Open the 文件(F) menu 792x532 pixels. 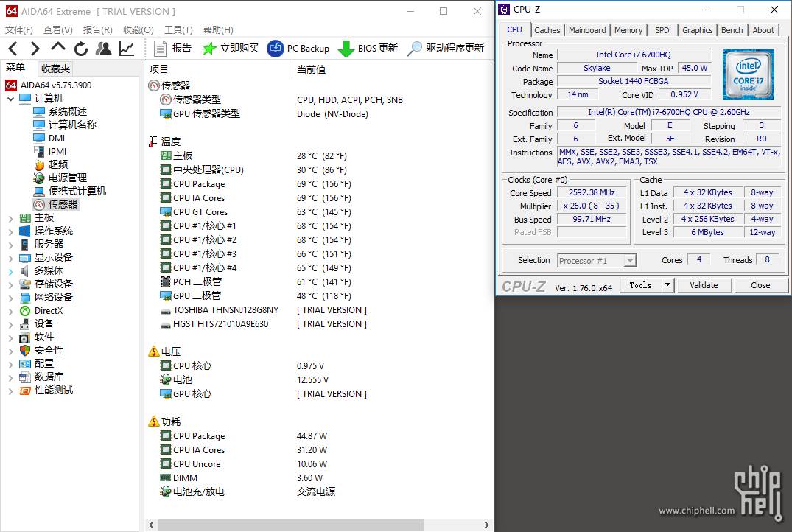[19, 29]
